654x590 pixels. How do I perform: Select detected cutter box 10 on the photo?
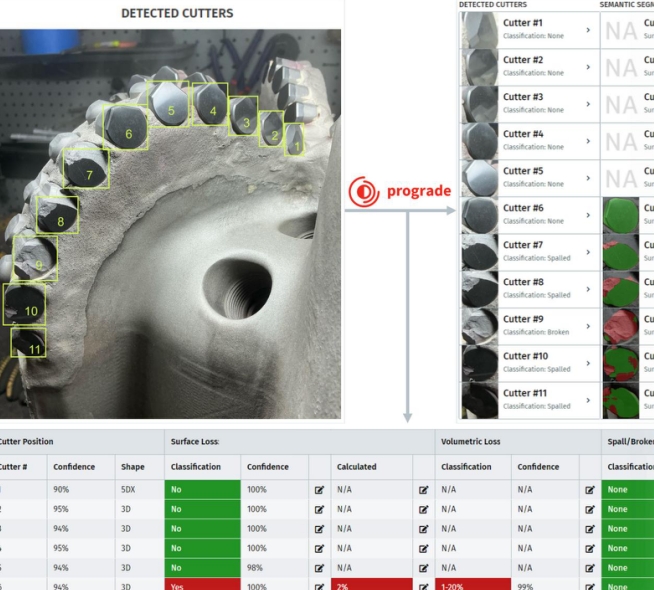(25, 306)
